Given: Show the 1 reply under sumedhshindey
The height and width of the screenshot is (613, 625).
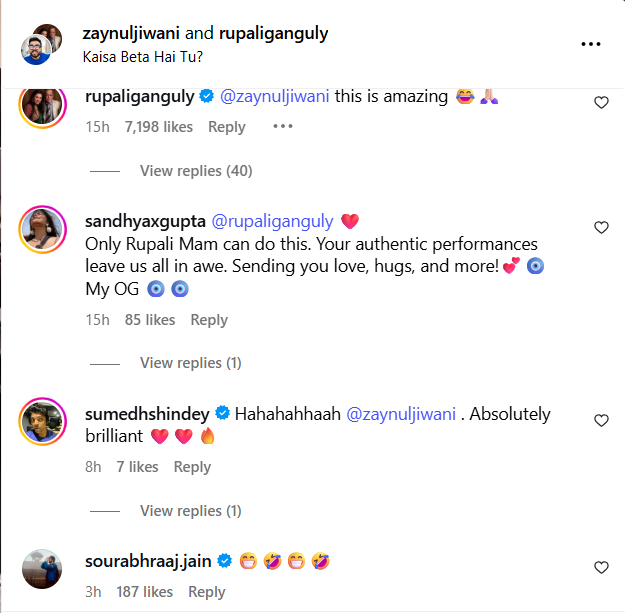Looking at the screenshot, I should 190,511.
